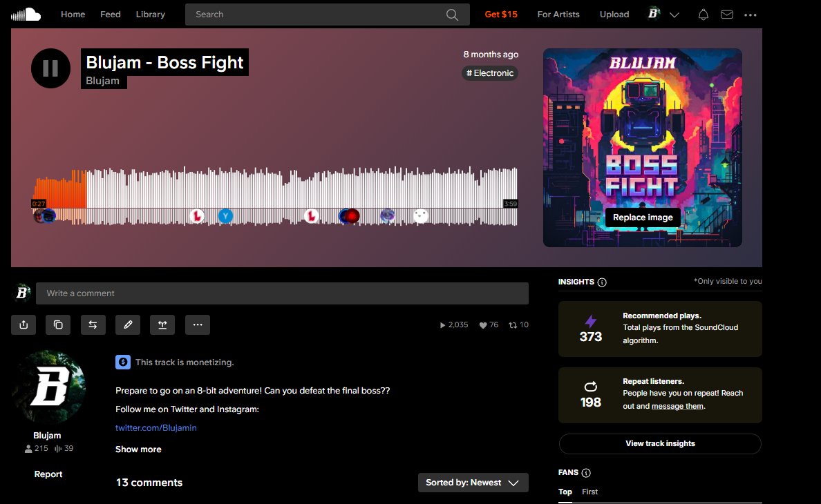Pause playback of Boss Fight
This screenshot has height=504, width=821.
50,68
